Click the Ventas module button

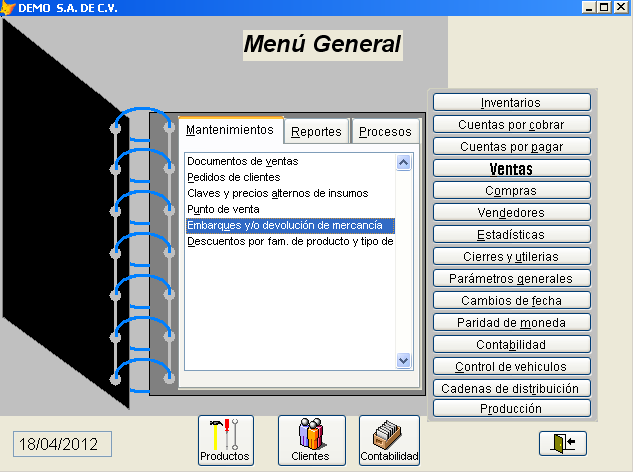click(x=512, y=168)
